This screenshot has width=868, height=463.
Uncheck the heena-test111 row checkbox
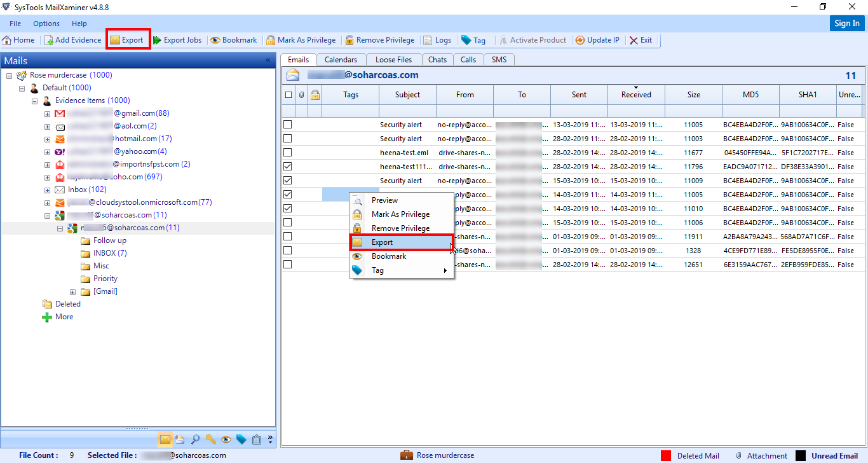tap(288, 167)
